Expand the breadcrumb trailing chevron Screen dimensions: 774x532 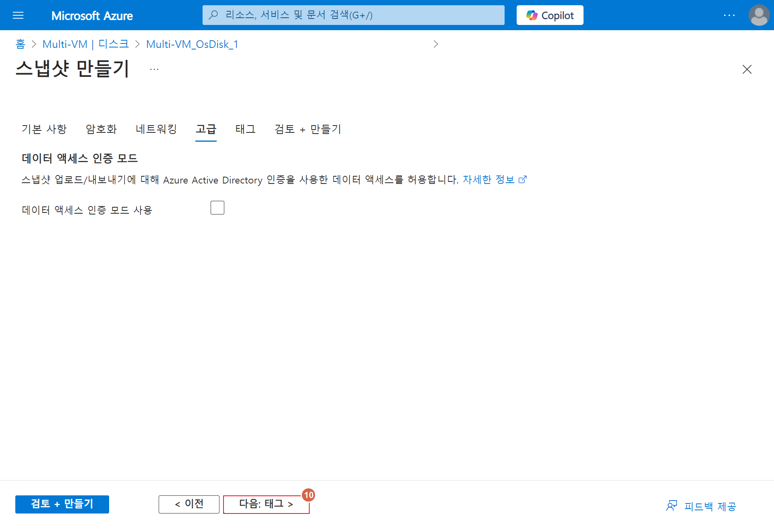[435, 44]
